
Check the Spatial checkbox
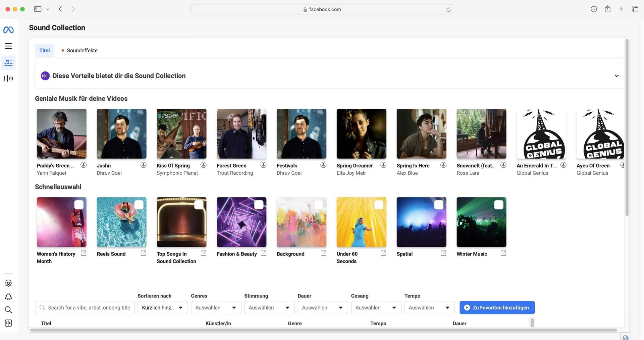pos(439,205)
